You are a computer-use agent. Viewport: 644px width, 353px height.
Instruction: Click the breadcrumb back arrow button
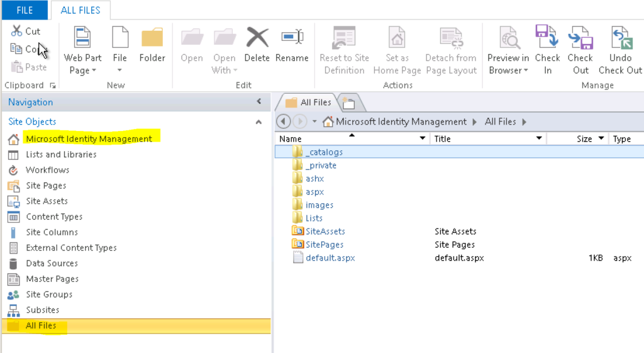pyautogui.click(x=283, y=121)
